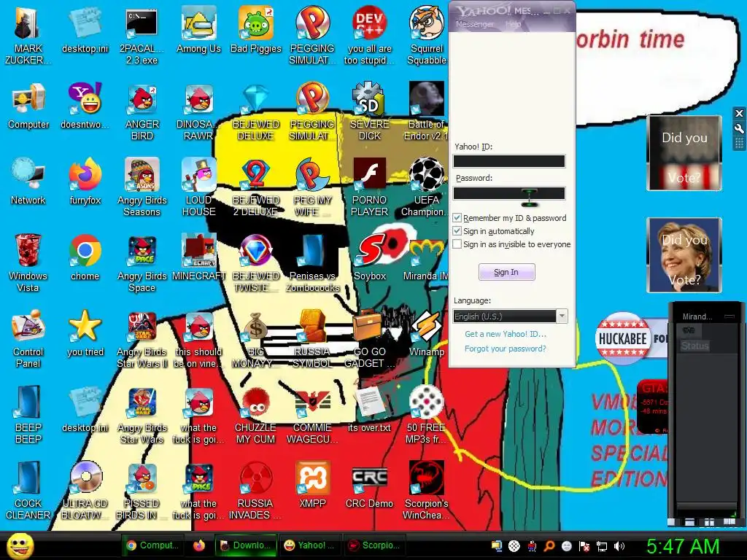Screen dimensions: 747x560
Task: Open the BIG MONAYY money bag icon
Action: coord(256,339)
